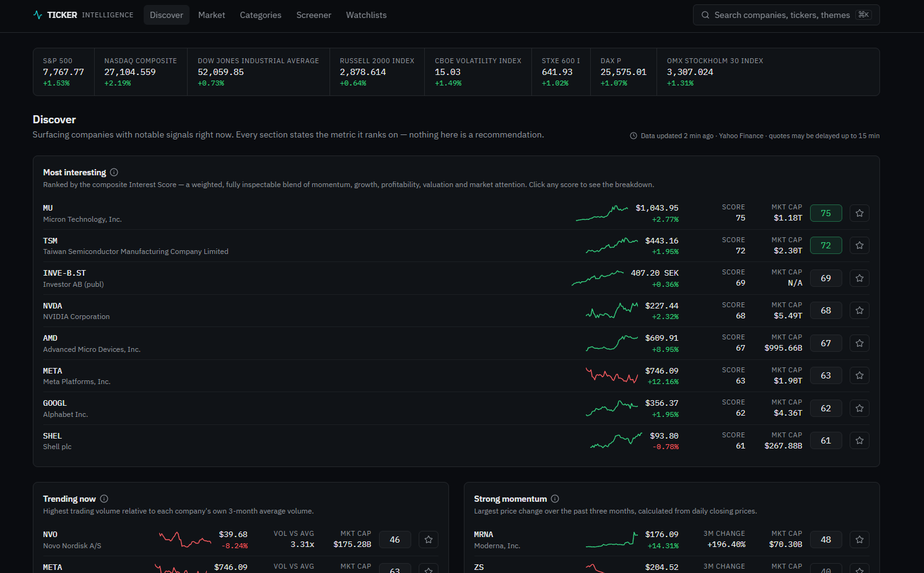
Task: Click the META red sparkline in Most interesting
Action: [612, 375]
